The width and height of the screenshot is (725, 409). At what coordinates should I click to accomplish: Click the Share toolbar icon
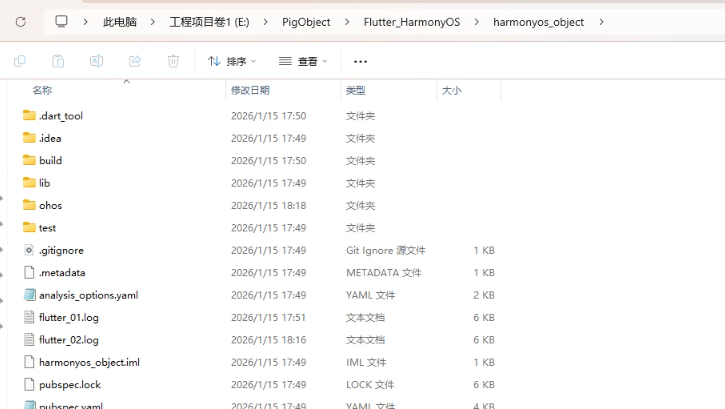tap(135, 61)
